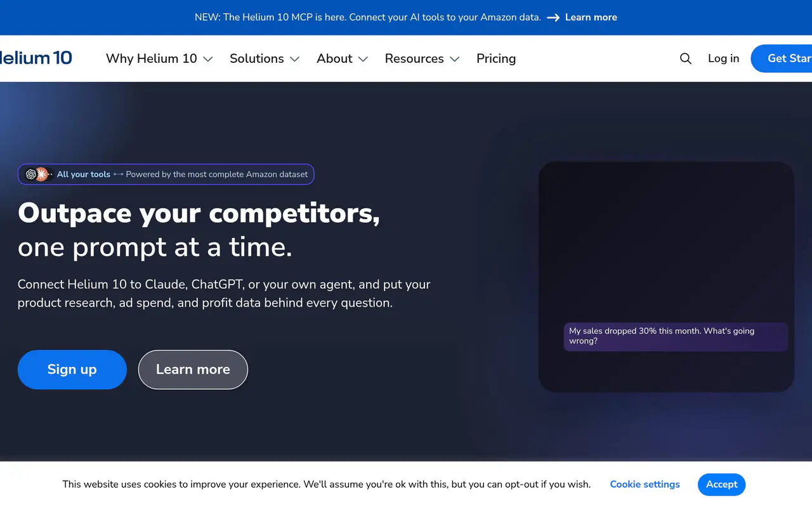Open Learn more in the top banner
This screenshot has width=812, height=508.
591,18
